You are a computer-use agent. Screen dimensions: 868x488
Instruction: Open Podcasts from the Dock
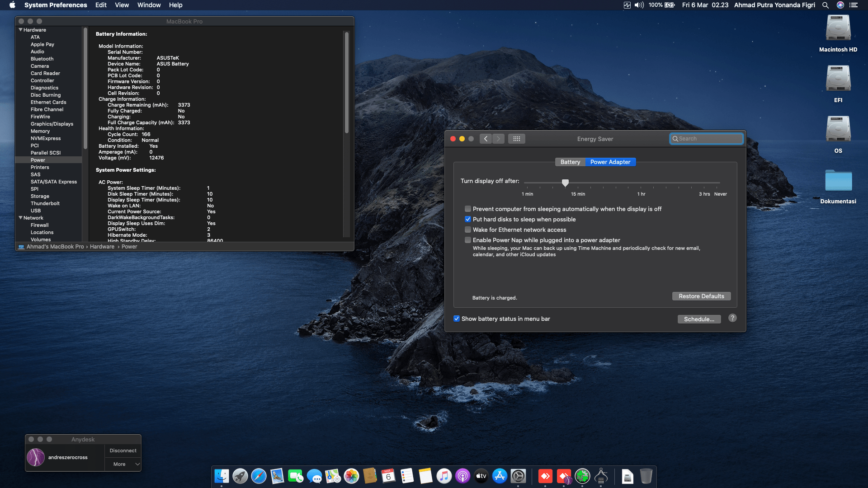[462, 476]
